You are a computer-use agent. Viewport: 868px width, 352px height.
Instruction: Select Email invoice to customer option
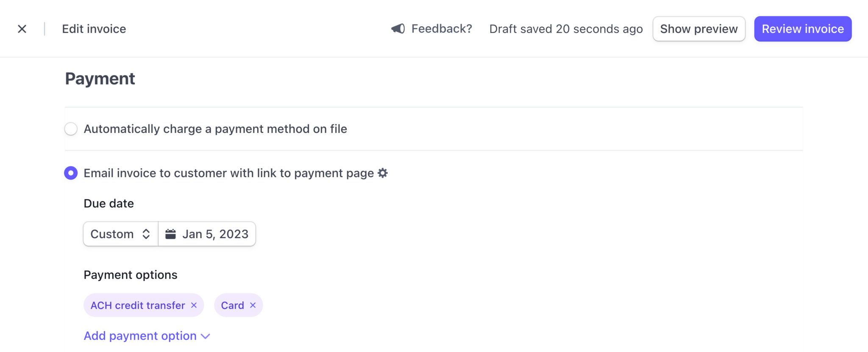(x=71, y=173)
